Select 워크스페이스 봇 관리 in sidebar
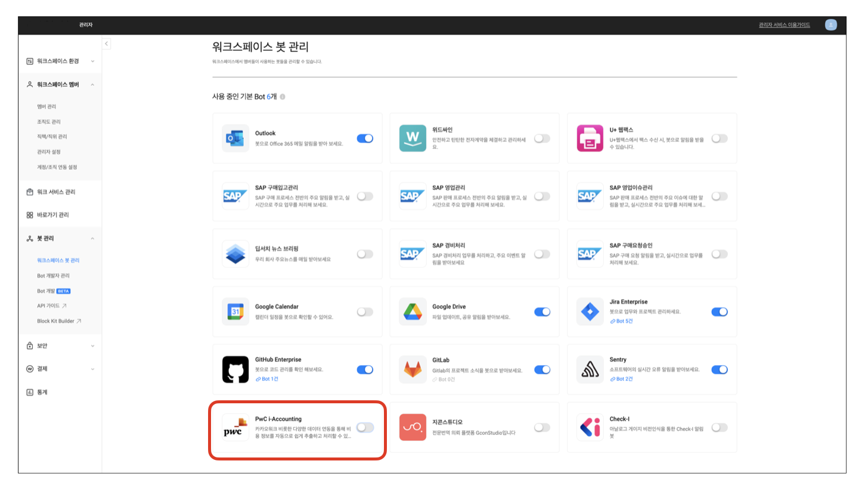Viewport: 868px width, 498px height. point(58,260)
